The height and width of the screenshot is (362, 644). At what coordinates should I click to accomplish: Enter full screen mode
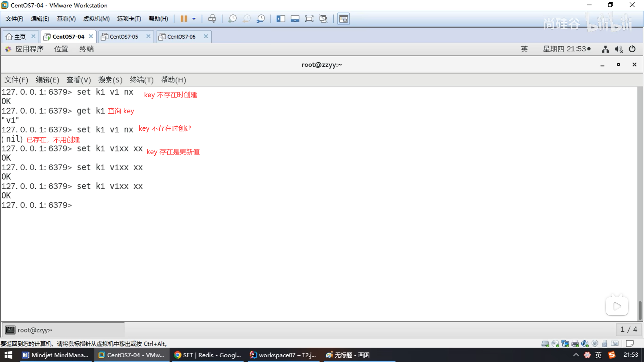tap(309, 19)
